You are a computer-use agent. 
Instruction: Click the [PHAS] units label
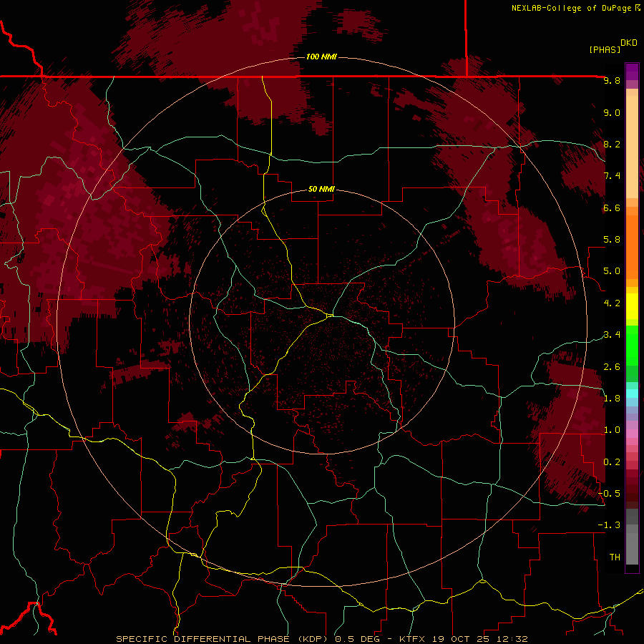point(605,49)
